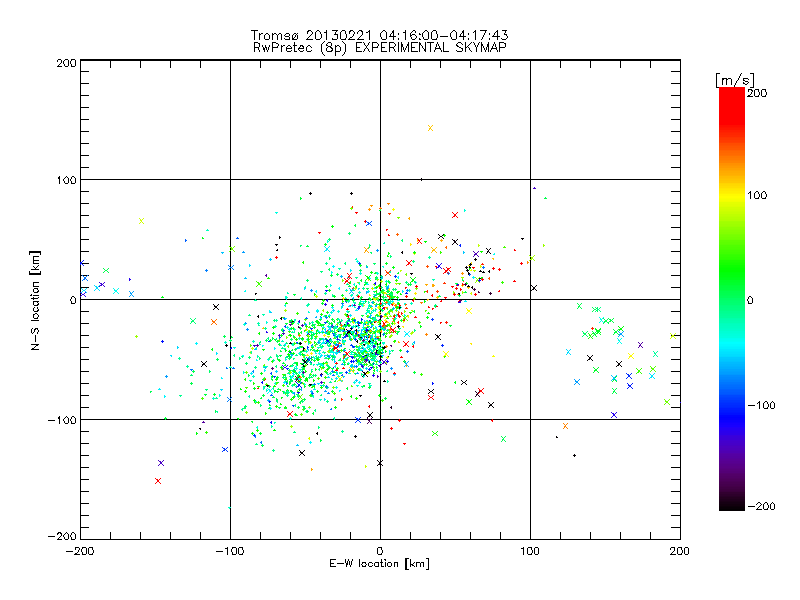Select the lone yellow X marker in upper left

coord(141,221)
